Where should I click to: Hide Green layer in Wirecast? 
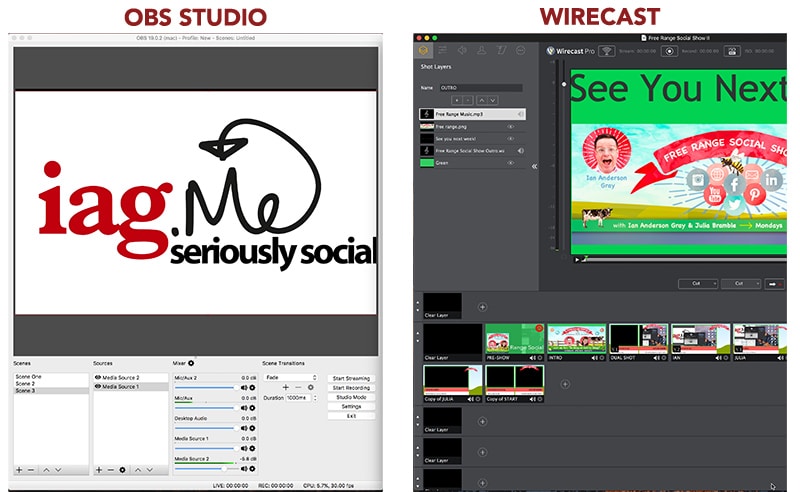510,163
